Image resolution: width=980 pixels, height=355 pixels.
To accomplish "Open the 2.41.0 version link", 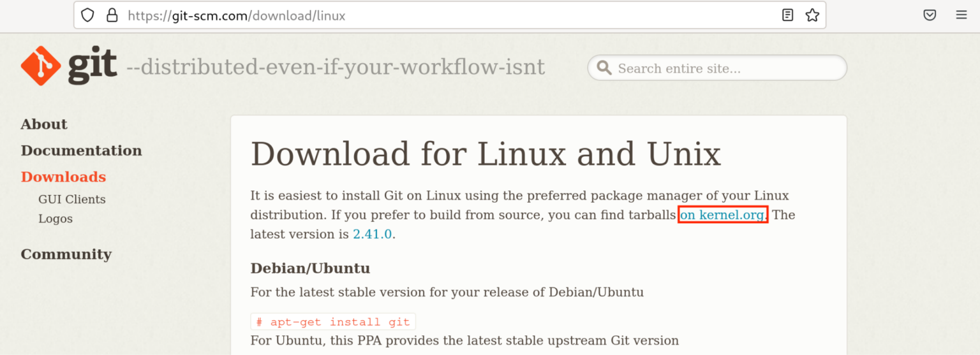I will coord(373,234).
